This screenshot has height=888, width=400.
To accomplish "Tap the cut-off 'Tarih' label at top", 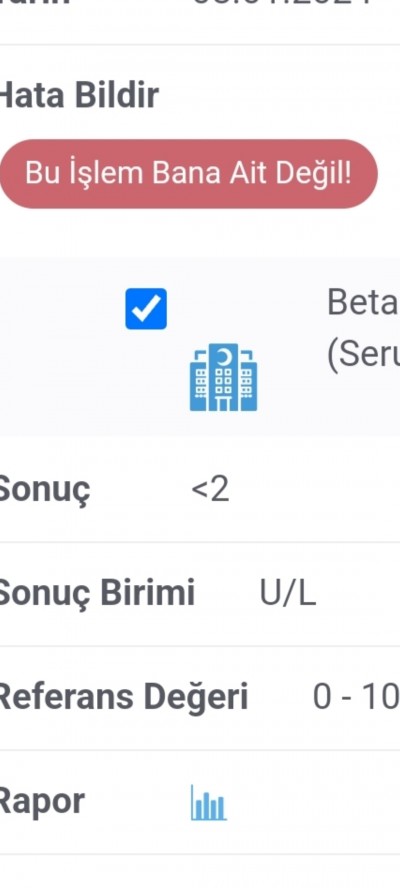I will [35, 3].
